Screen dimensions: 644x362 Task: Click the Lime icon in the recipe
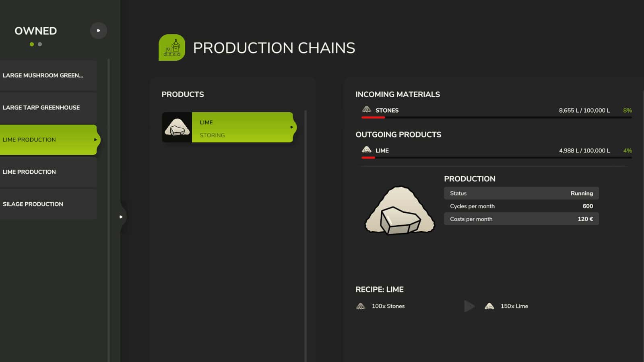(x=489, y=306)
